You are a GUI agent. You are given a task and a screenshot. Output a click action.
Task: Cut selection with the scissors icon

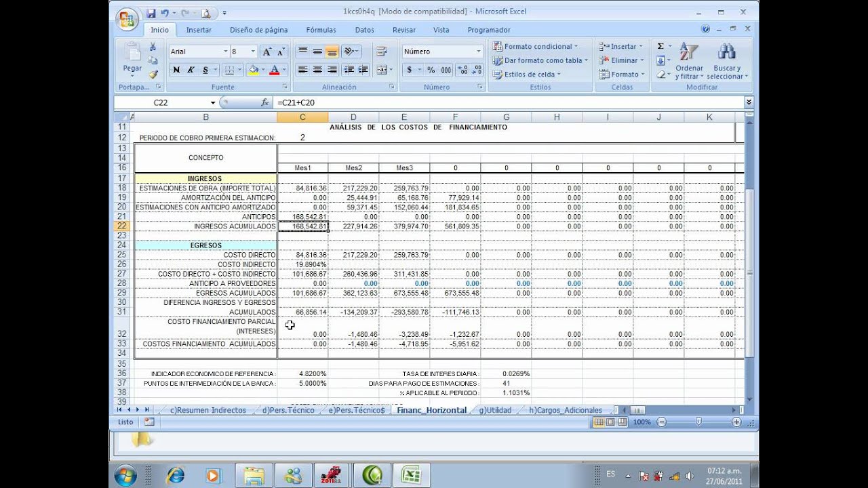[x=153, y=47]
